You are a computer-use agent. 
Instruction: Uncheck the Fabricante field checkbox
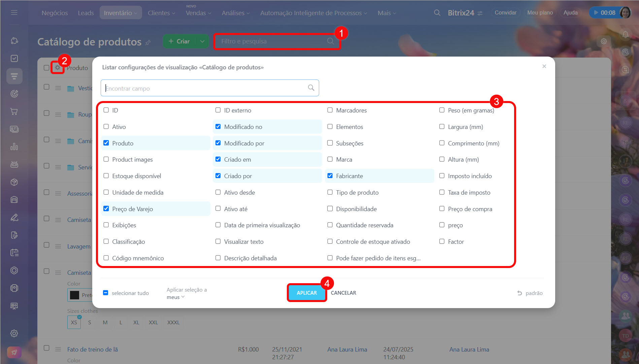point(330,176)
